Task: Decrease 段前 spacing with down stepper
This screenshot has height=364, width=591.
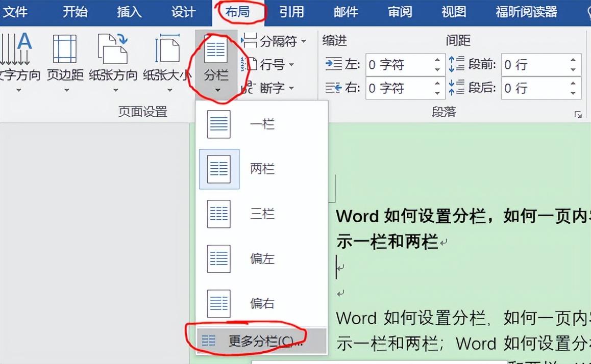Action: pos(573,70)
